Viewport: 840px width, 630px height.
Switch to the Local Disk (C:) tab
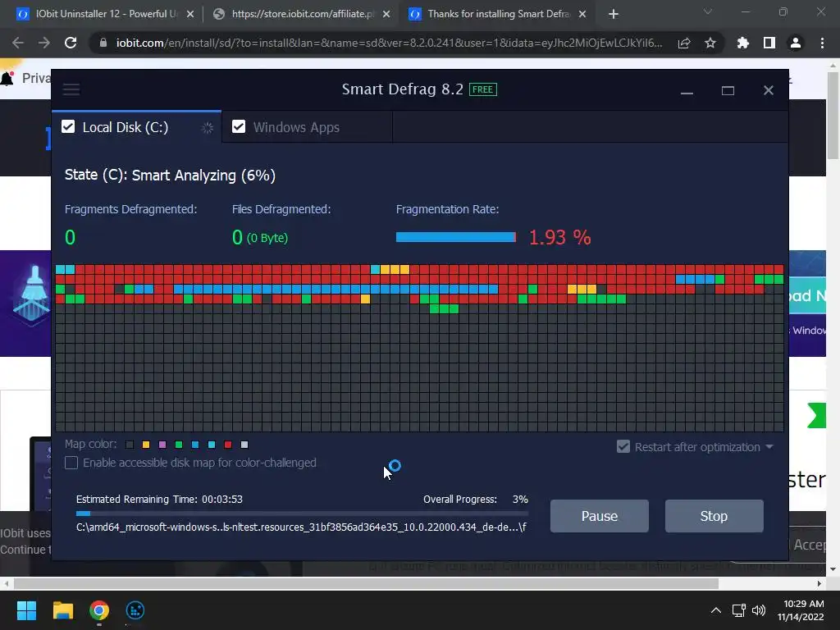pyautogui.click(x=137, y=127)
